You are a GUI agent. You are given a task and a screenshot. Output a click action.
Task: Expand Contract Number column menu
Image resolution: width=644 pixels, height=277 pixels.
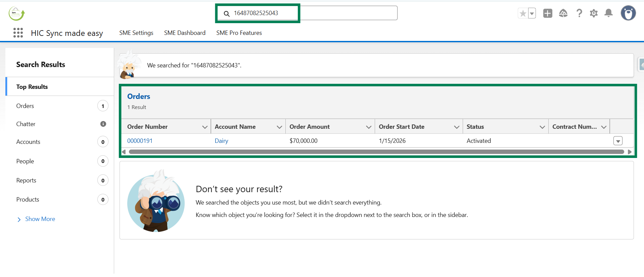[604, 127]
